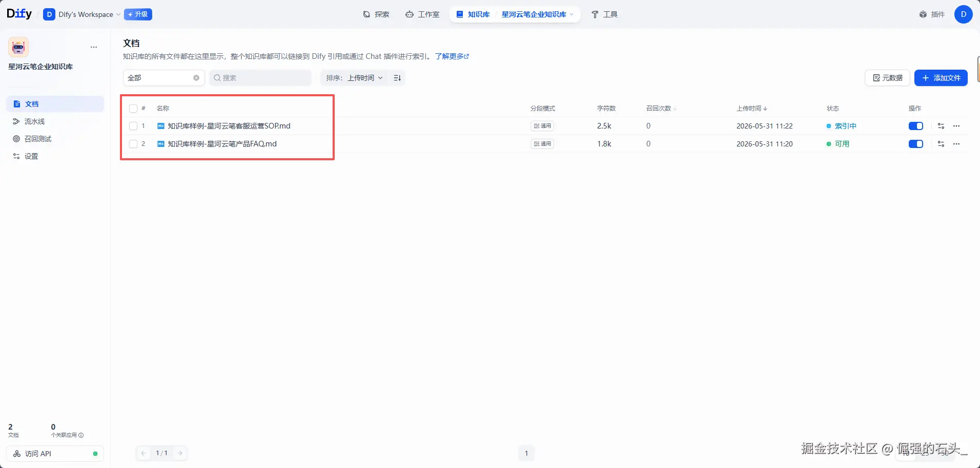Select the checkbox for 客服运营SOP.md

click(133, 126)
